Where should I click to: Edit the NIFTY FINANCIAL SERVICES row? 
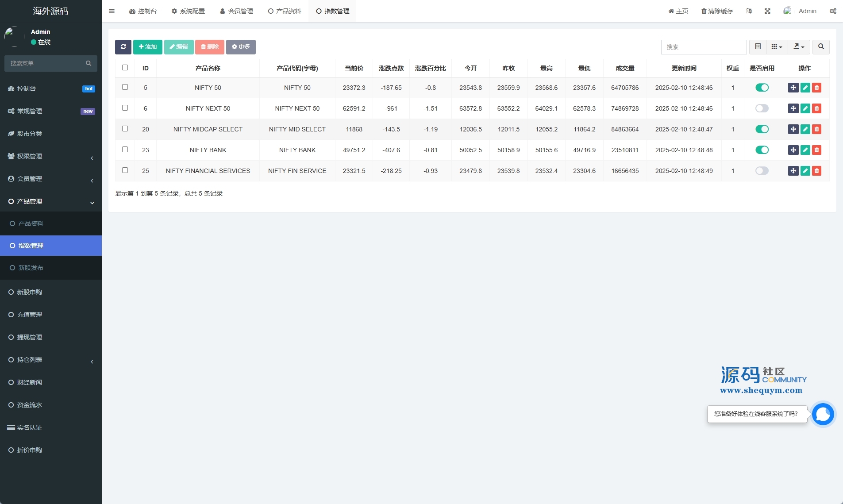pyautogui.click(x=805, y=171)
